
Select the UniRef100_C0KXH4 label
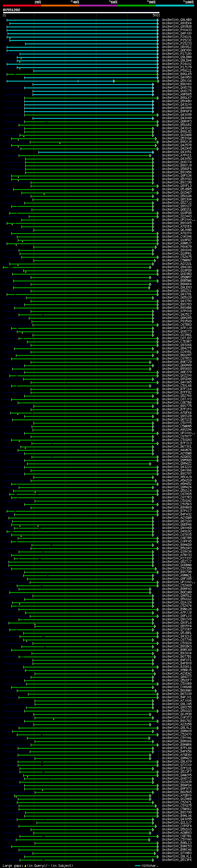[x=177, y=236]
